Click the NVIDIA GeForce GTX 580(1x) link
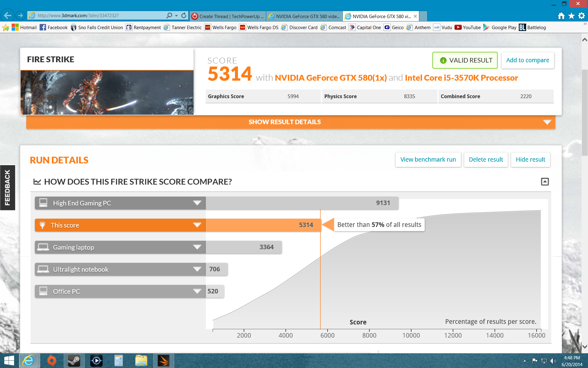 (331, 78)
